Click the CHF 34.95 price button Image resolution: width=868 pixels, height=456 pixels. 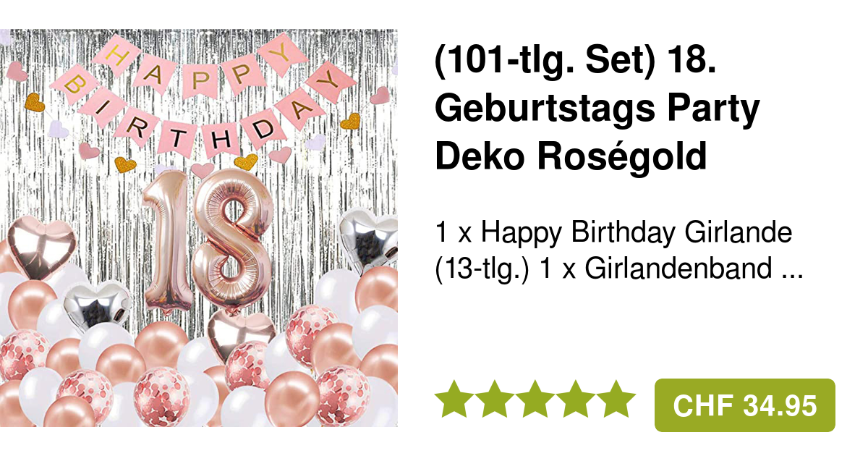coord(744,405)
